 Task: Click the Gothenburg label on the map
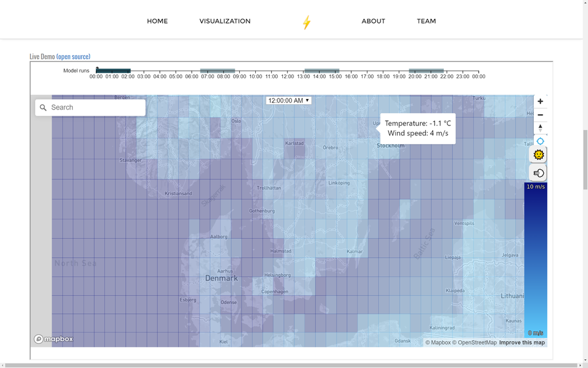(x=262, y=211)
